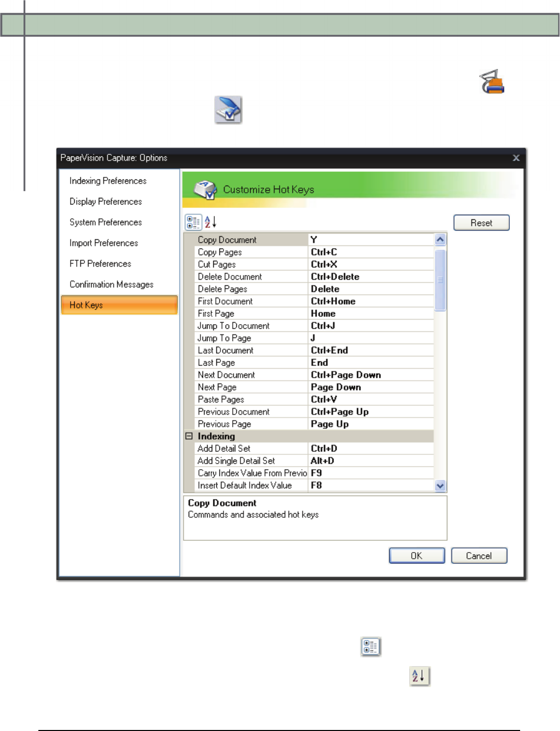The image size is (560, 731).
Task: Click the Alt+D hot key value
Action: [371, 461]
